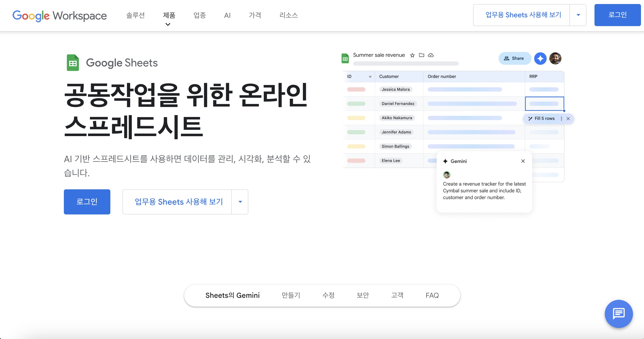Open dropdown arrow next to hero 업무용 Sheets button

(240, 202)
